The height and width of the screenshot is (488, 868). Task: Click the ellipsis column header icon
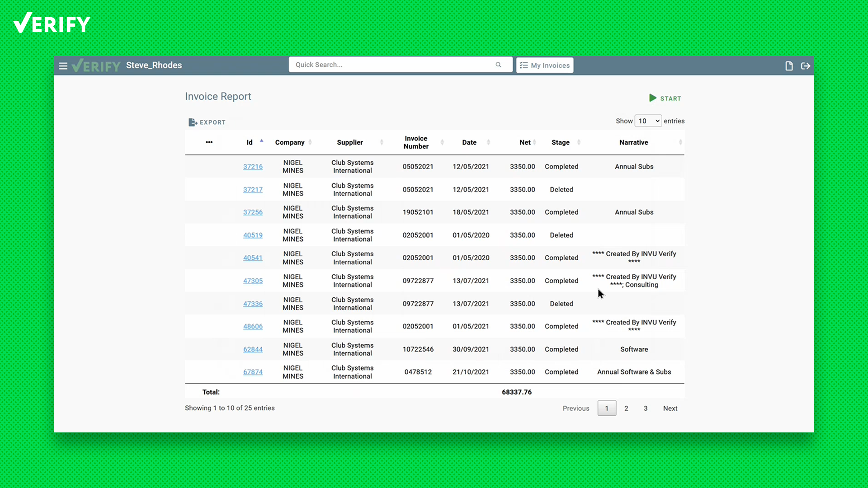[209, 142]
